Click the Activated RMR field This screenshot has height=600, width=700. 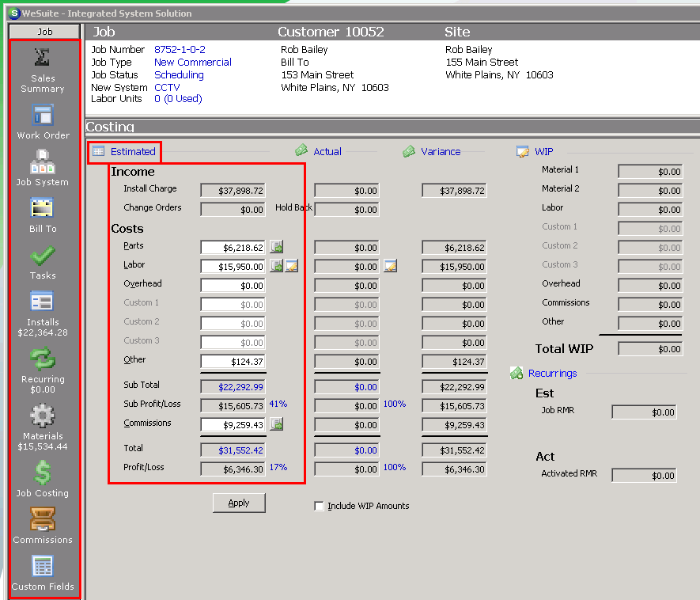pyautogui.click(x=644, y=476)
